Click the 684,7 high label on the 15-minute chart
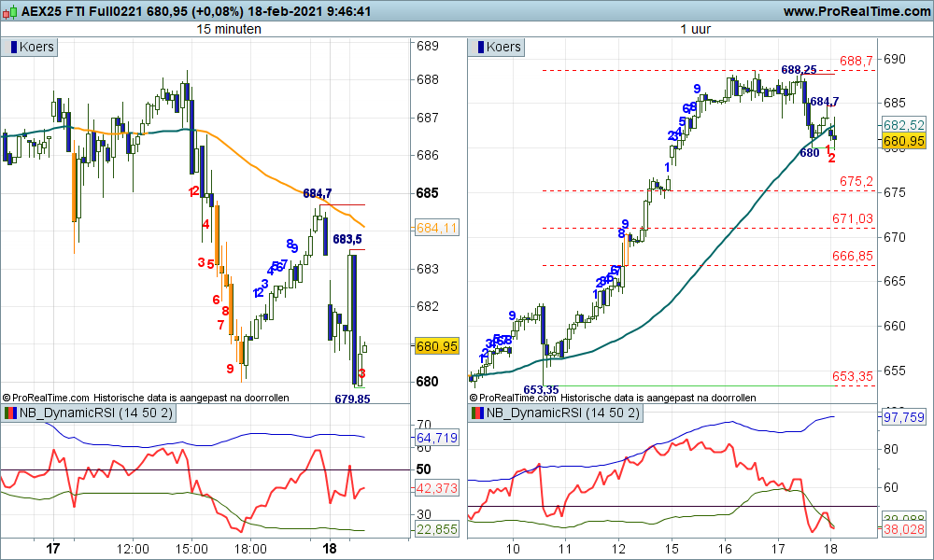 click(x=318, y=193)
